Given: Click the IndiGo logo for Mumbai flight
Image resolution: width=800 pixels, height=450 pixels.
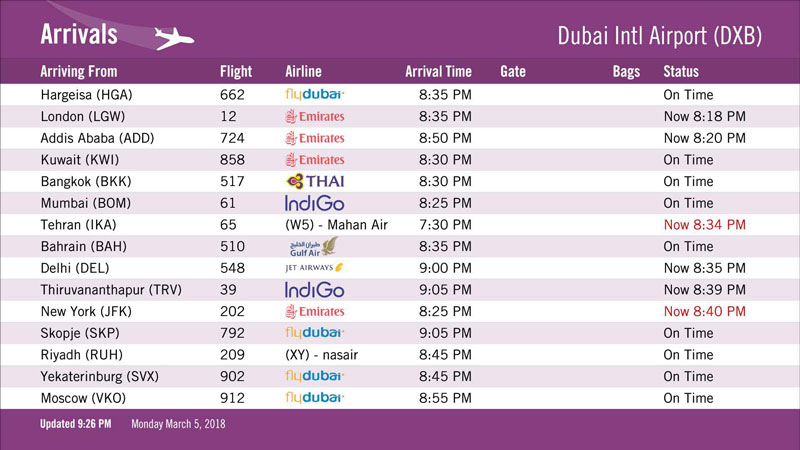Looking at the screenshot, I should tap(315, 203).
